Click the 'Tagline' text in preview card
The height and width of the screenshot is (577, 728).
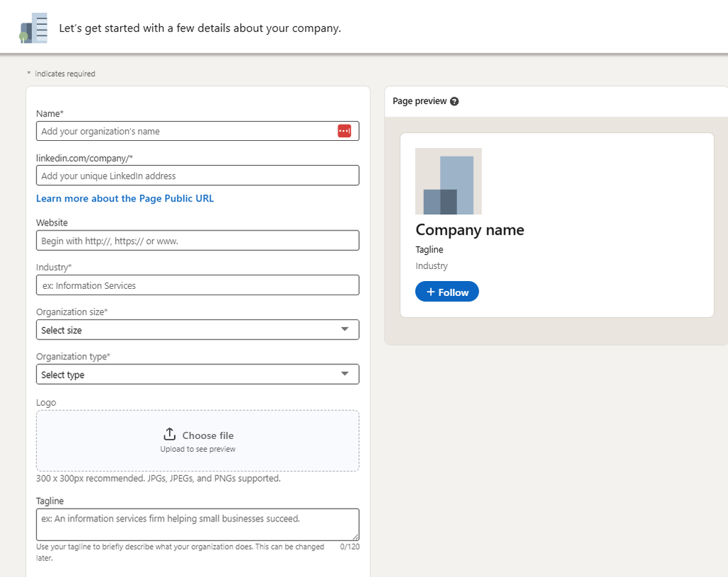(429, 250)
